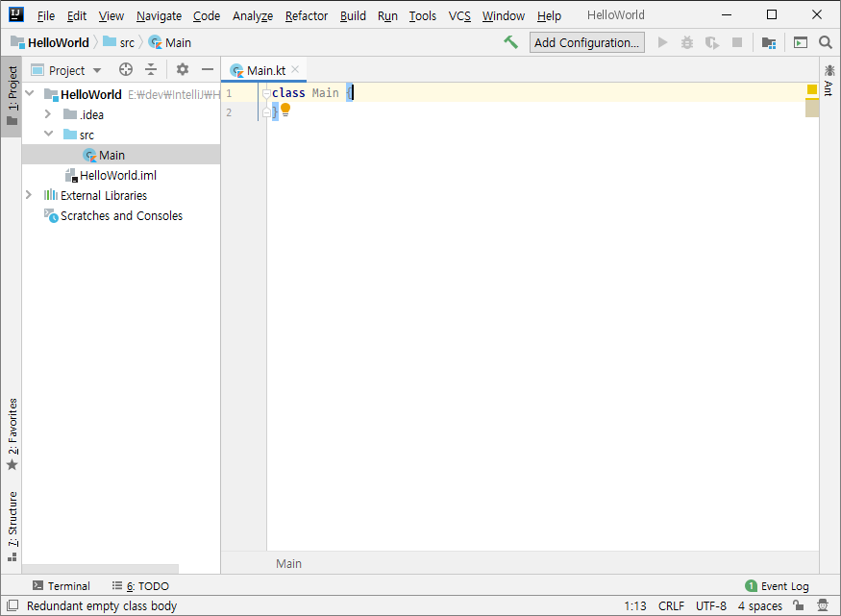This screenshot has width=841, height=616.
Task: Click the Build Project hammer icon
Action: [x=510, y=42]
